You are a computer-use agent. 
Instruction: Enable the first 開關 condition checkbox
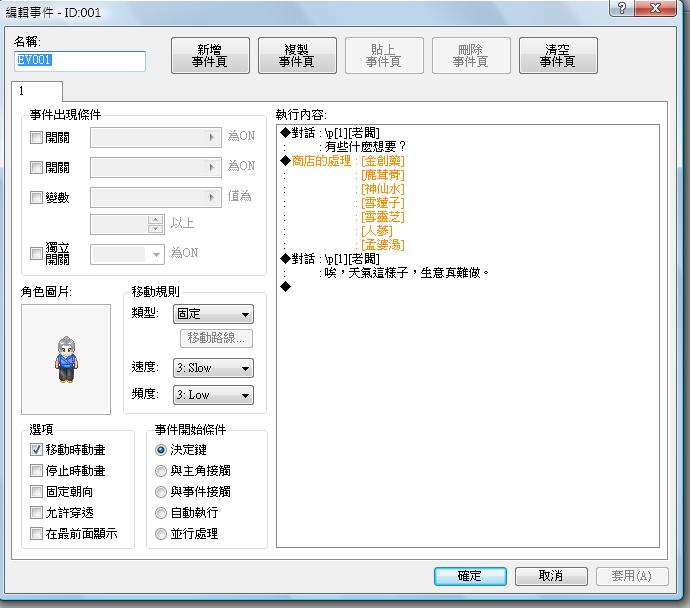[x=36, y=138]
